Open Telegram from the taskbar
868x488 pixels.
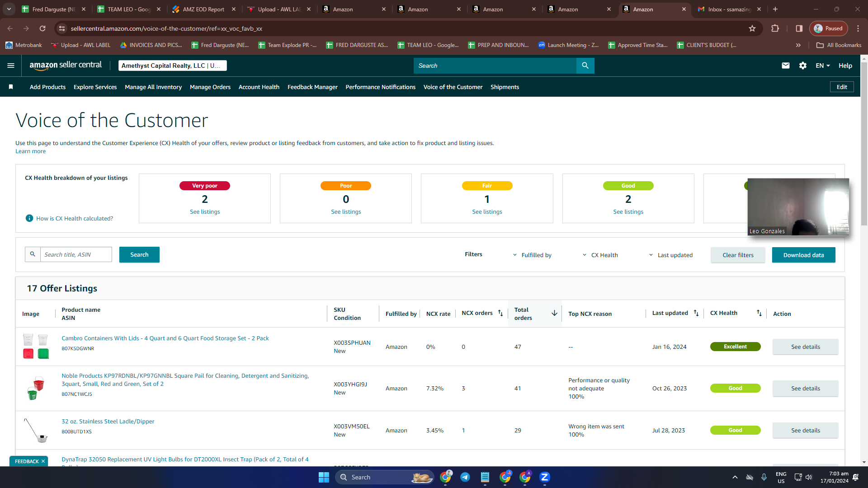point(465,477)
